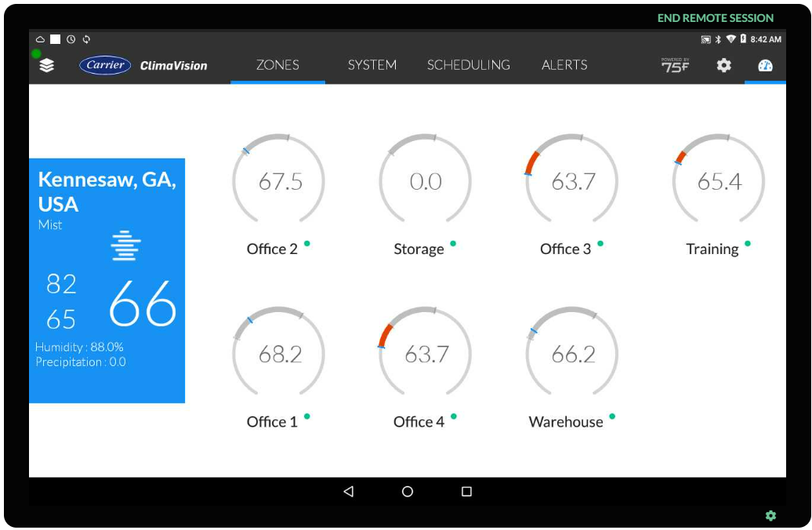Click the Wi-Fi status icon
Screen dimensions: 812x530
[x=730, y=39]
